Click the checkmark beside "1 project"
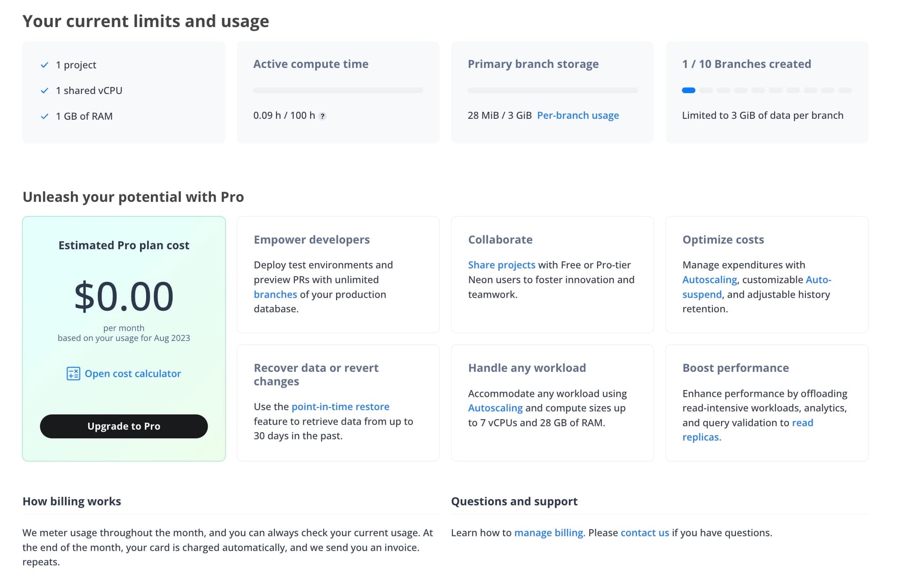The image size is (902, 588). coord(45,64)
